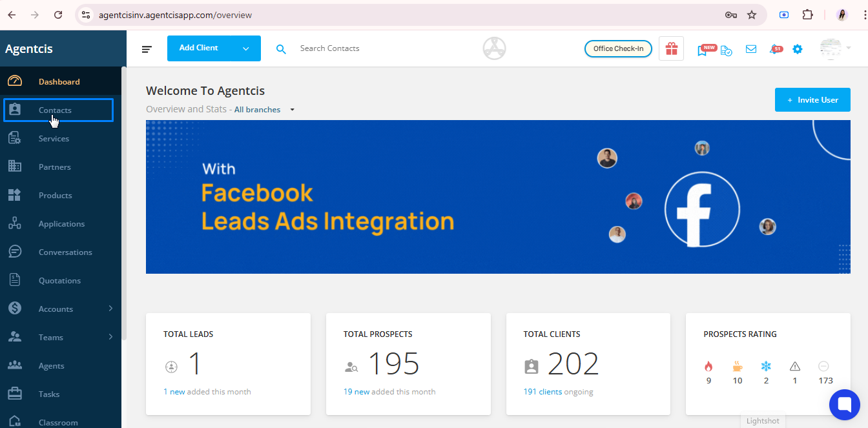The height and width of the screenshot is (428, 868).
Task: Open the bookmark icon marked NEW
Action: tap(703, 50)
